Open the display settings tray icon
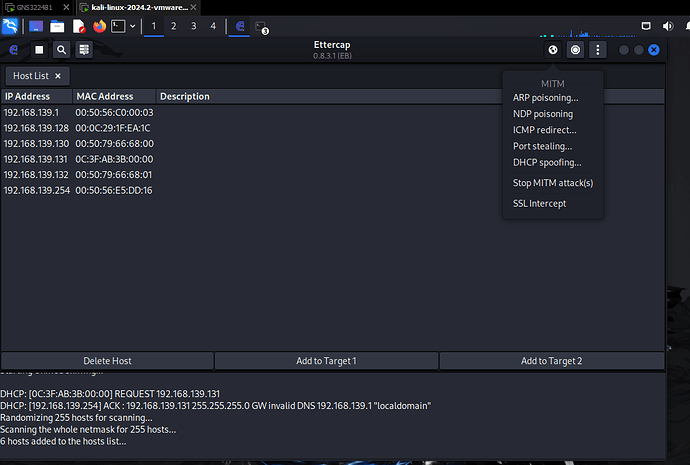Image resolution: width=690 pixels, height=465 pixels. pos(646,26)
